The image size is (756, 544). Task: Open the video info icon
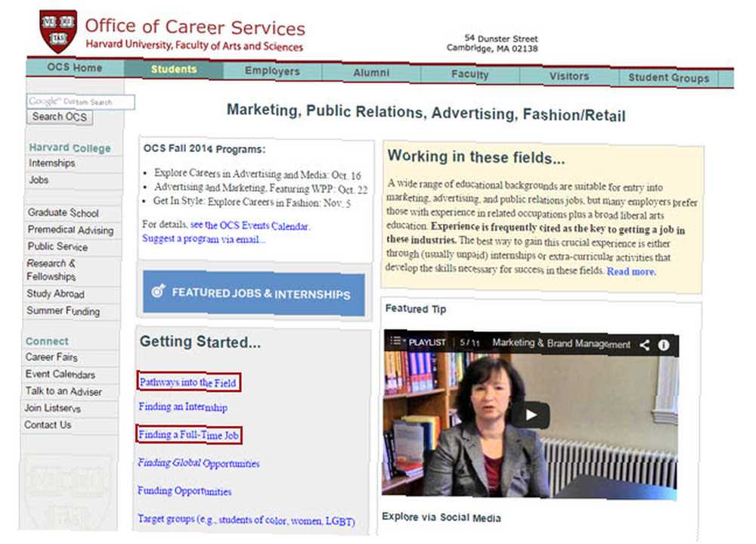[x=664, y=345]
